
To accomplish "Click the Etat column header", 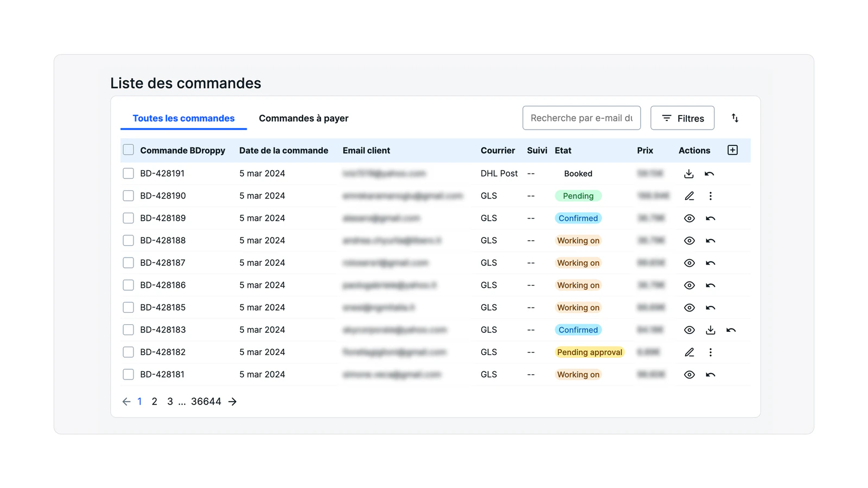I will coord(563,150).
